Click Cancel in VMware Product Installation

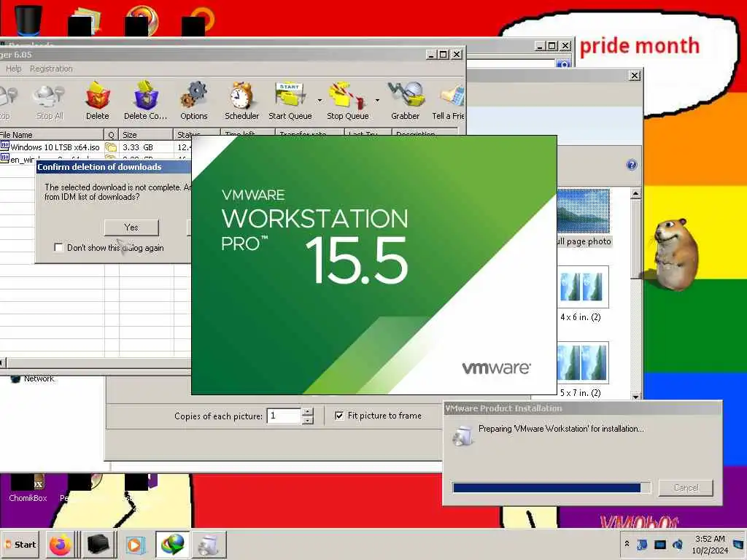(686, 488)
